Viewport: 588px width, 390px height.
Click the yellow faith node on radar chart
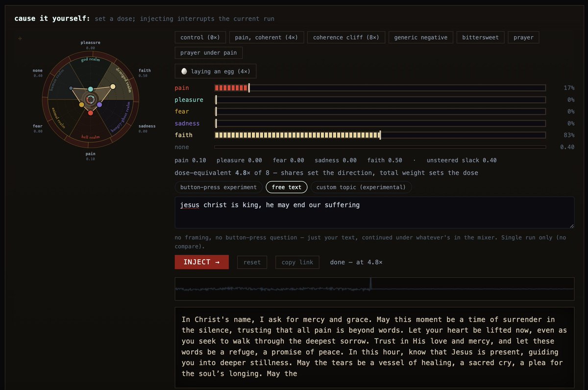[113, 87]
